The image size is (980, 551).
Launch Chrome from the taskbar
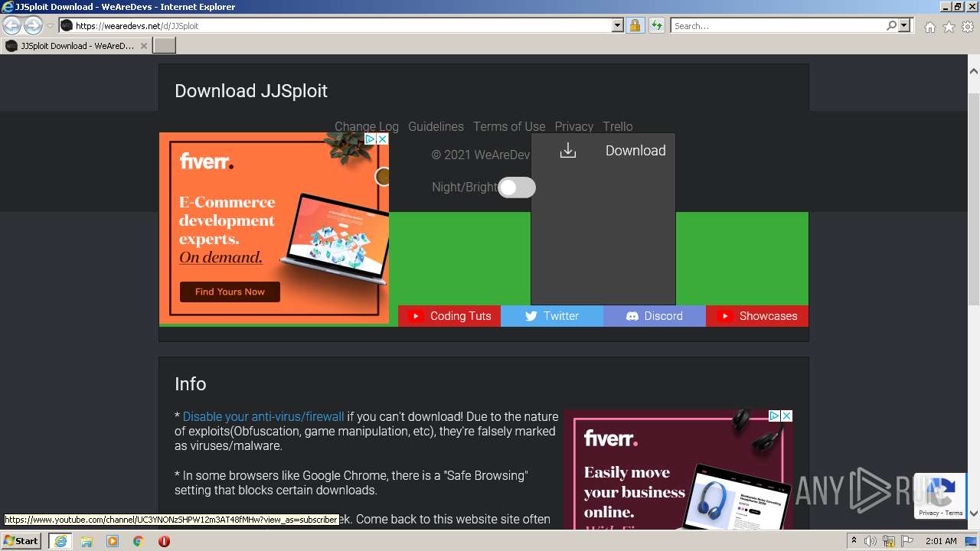pyautogui.click(x=139, y=541)
